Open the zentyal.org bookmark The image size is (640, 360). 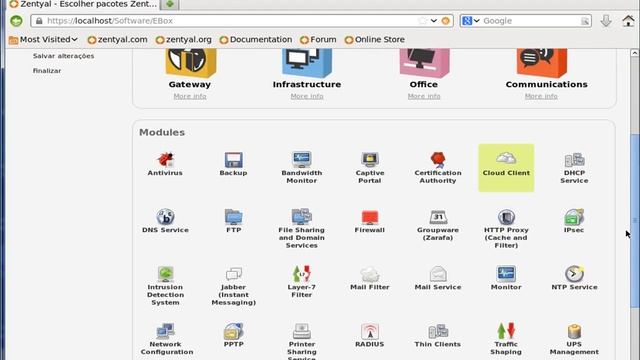(184, 40)
